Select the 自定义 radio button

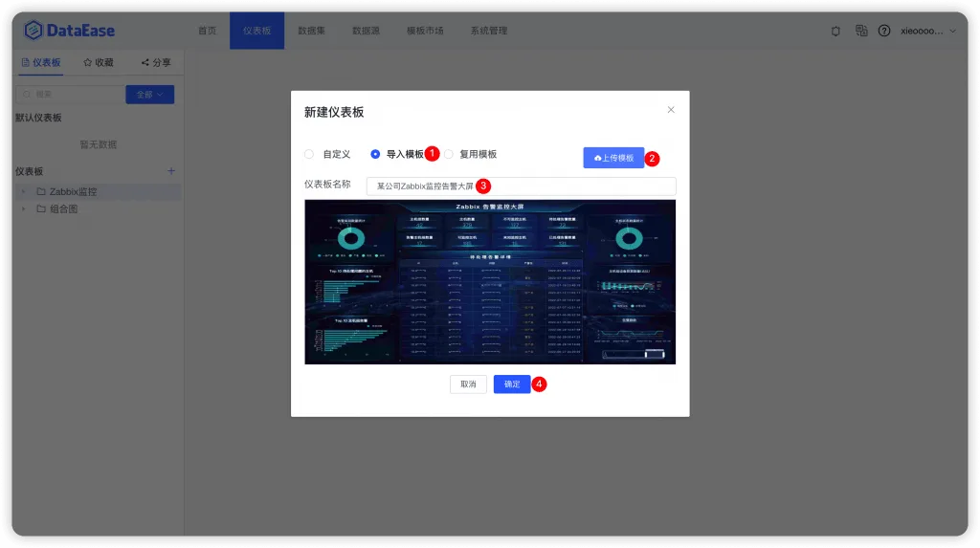click(x=309, y=154)
